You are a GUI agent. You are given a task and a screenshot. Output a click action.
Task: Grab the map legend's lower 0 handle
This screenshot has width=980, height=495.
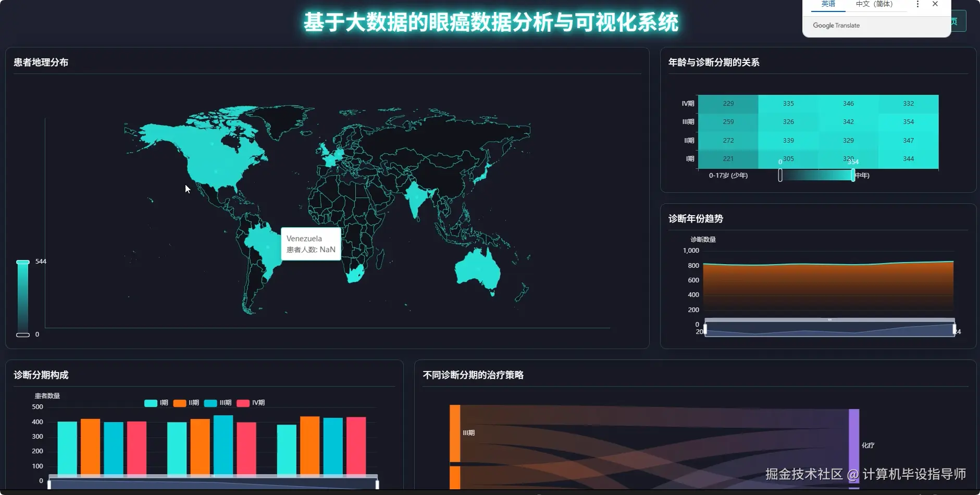pyautogui.click(x=23, y=335)
